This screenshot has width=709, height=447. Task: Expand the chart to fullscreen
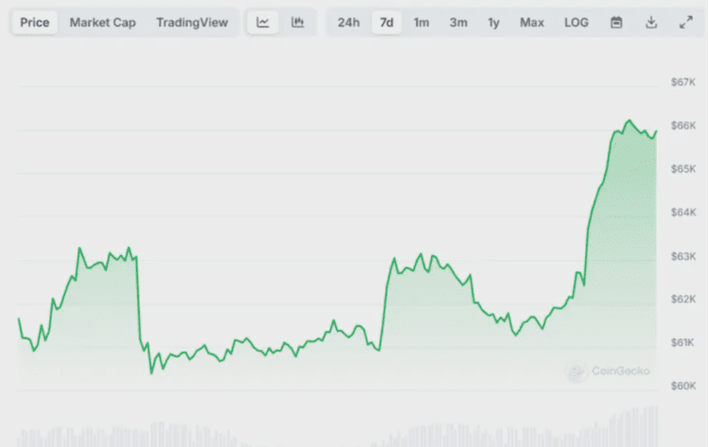point(686,22)
